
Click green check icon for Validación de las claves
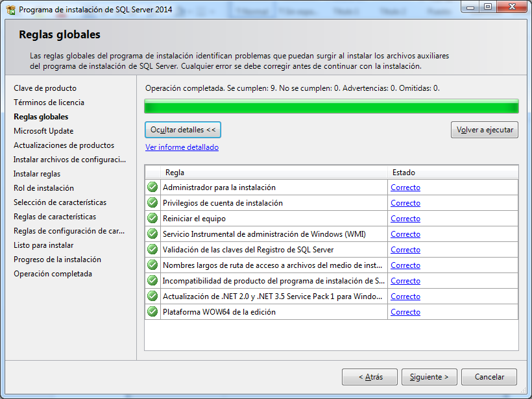(152, 249)
